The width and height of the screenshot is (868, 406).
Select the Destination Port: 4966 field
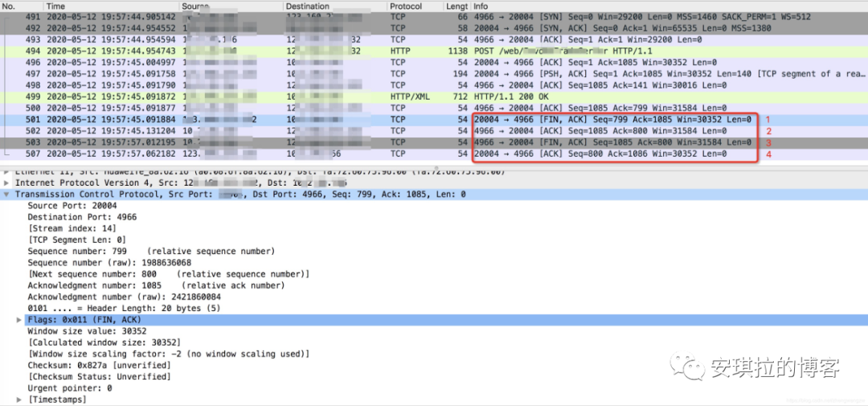[82, 217]
